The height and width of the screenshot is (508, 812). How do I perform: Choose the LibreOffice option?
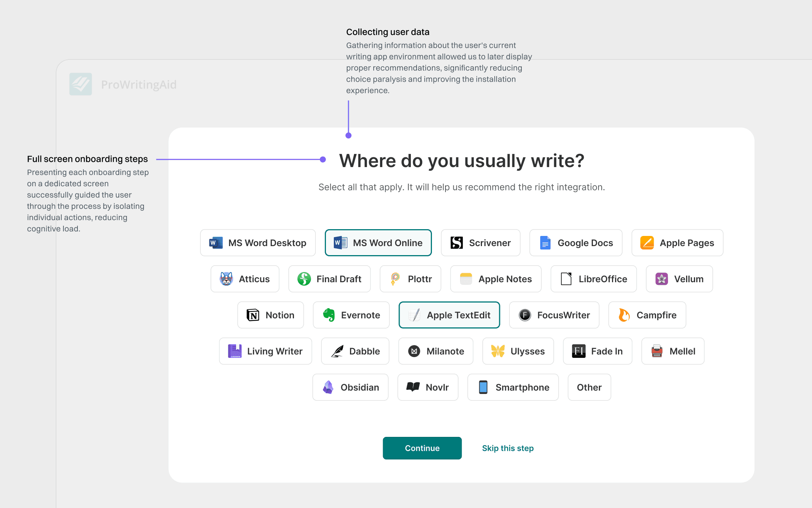(594, 279)
